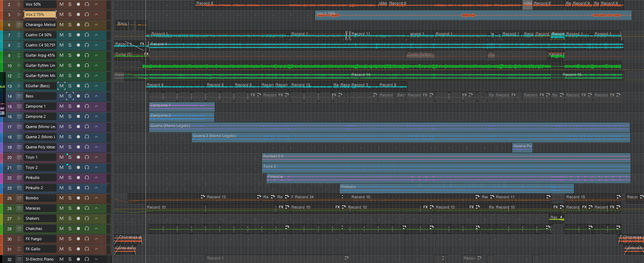
Task: Arm record on the FX Fuego track
Action: (78, 239)
